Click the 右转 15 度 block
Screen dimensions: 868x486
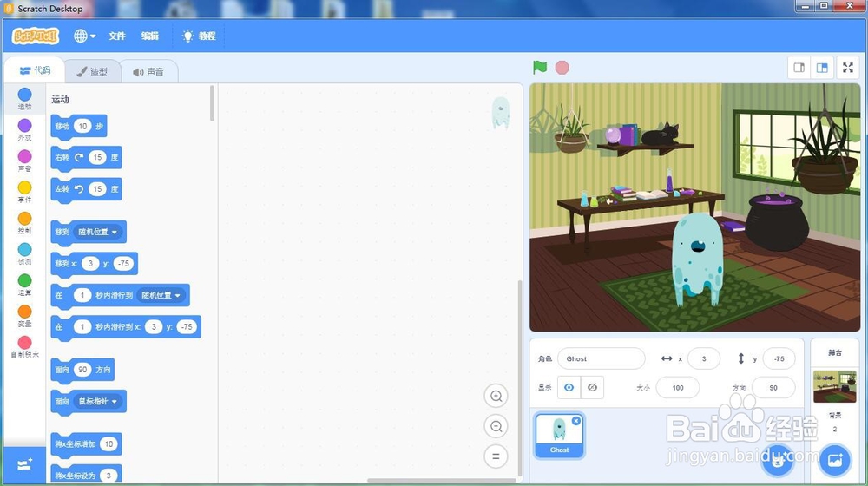point(86,158)
